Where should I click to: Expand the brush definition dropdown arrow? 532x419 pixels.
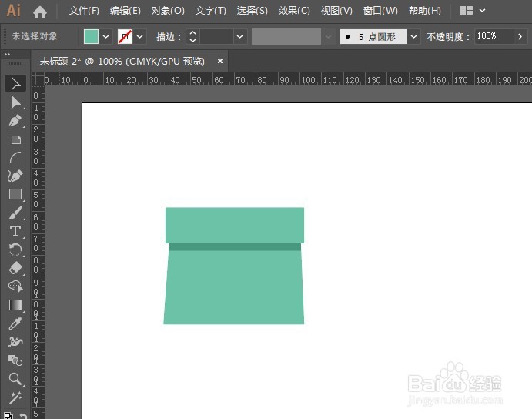click(413, 36)
